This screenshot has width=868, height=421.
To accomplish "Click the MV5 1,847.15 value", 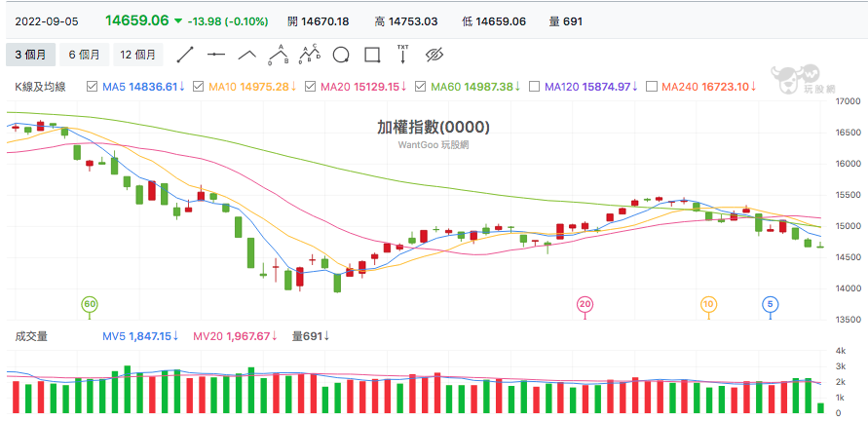I will click(x=140, y=336).
